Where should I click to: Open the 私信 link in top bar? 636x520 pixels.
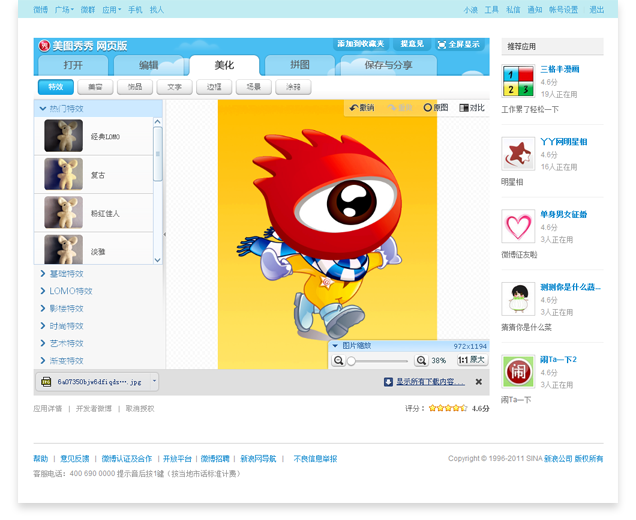coord(513,10)
